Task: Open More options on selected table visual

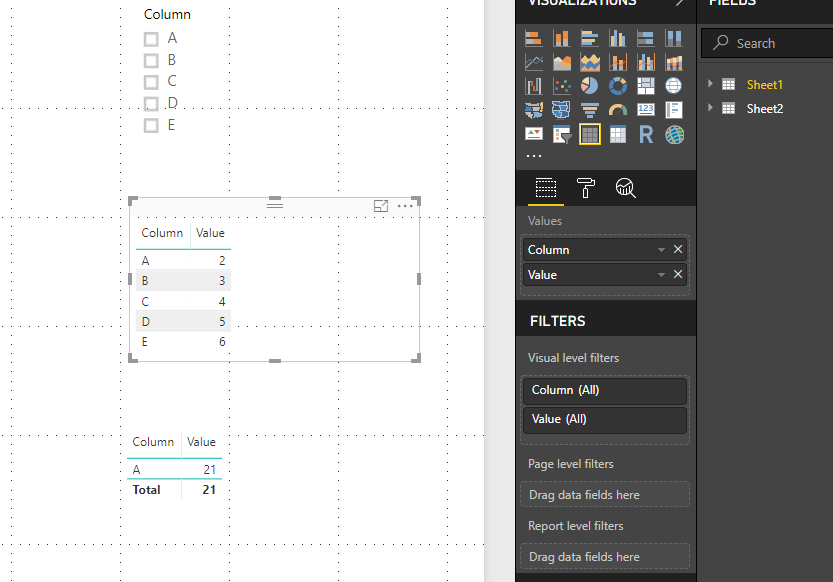Action: click(405, 206)
